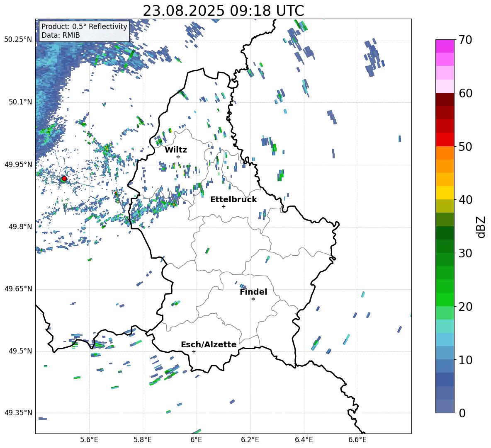
Task: Click the bright red swatch above 50
Action: (445, 139)
